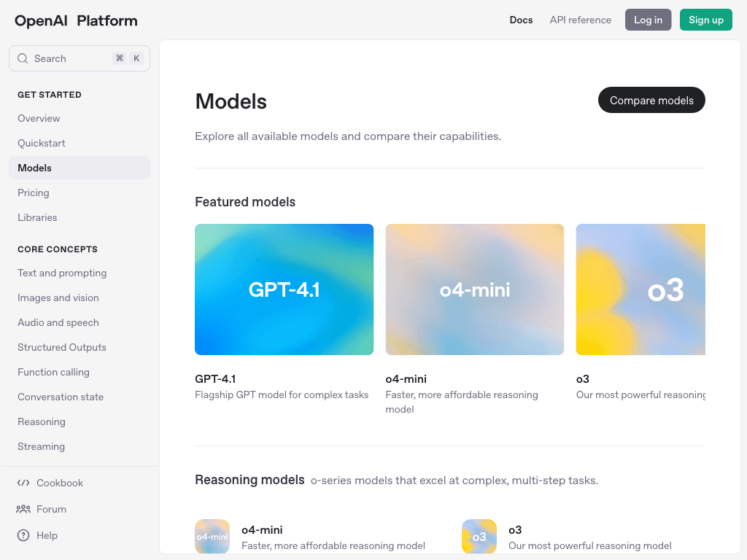Click the GPT-4.1 title under featured card
This screenshot has height=560, width=747.
[215, 379]
